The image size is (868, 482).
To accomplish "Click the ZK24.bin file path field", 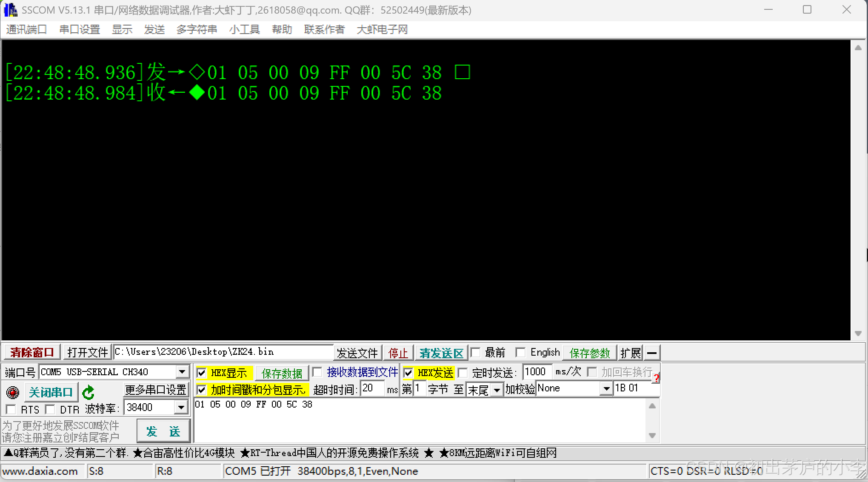I will (223, 352).
